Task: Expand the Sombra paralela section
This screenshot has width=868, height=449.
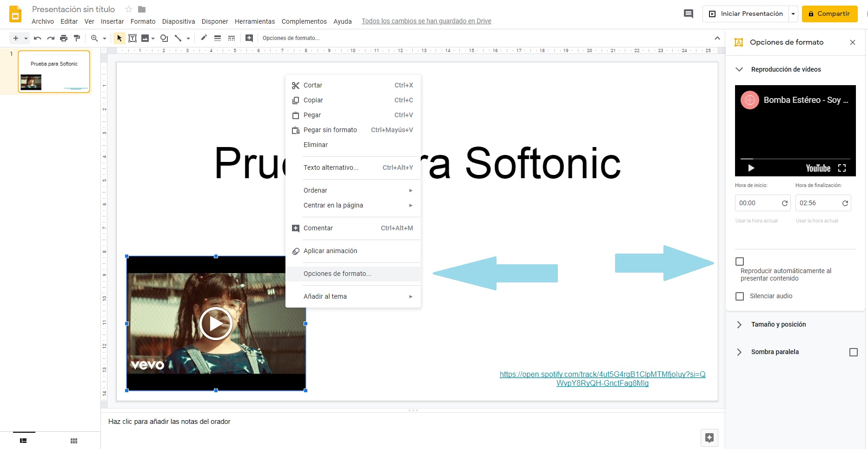Action: click(739, 352)
